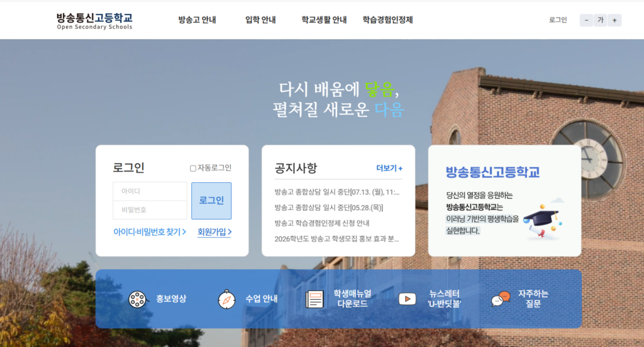644x347 pixels.
Task: Click the 방송통신고등학교 intro card heading
Action: click(x=492, y=172)
